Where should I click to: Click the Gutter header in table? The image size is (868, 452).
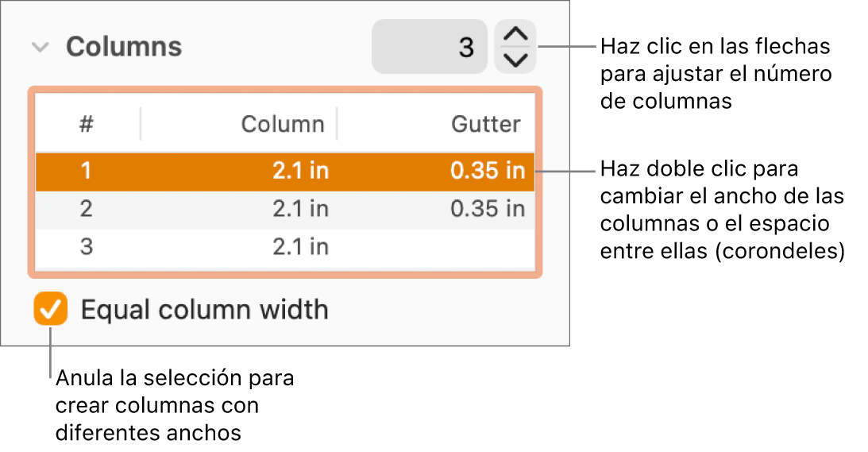point(486,124)
